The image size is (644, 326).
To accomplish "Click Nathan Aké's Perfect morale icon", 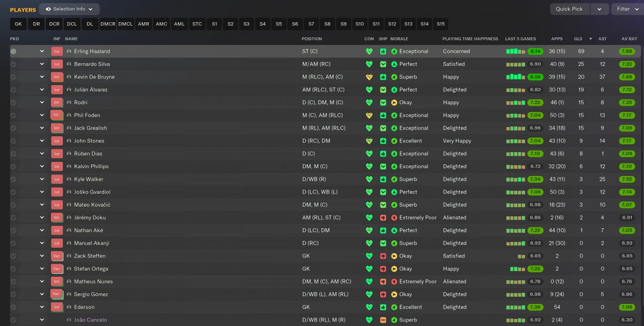I will pos(394,230).
